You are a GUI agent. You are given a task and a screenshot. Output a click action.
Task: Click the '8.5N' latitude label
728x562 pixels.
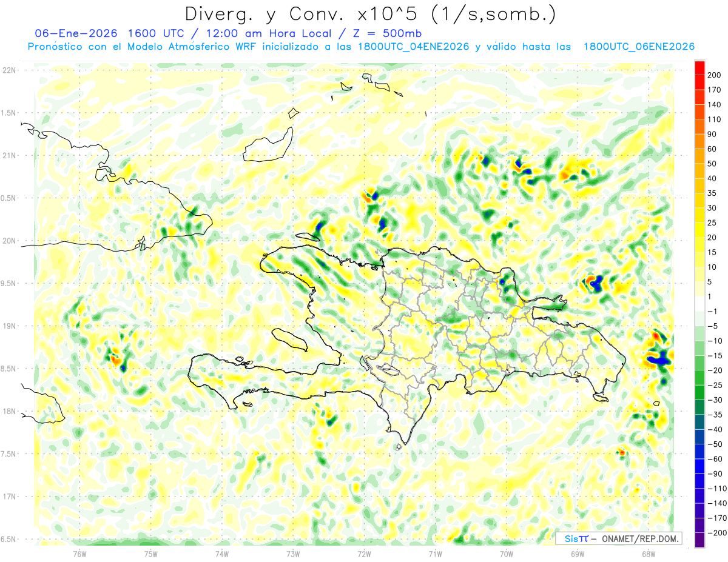(x=8, y=369)
